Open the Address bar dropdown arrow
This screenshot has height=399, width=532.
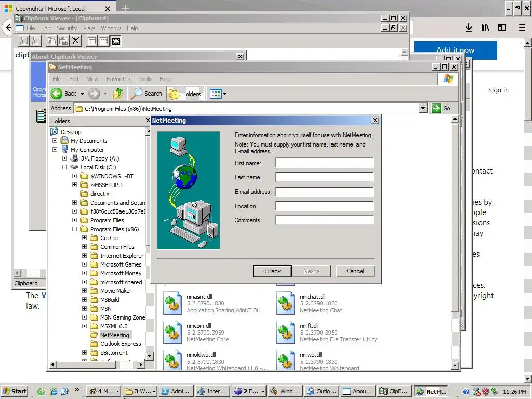click(423, 108)
